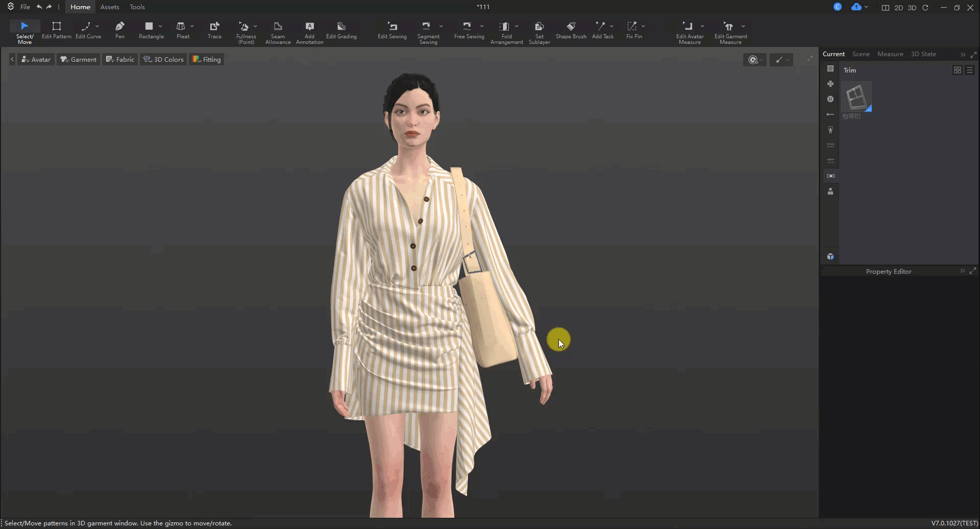
Task: Choose the Edit Pattern tool
Action: coord(56,30)
